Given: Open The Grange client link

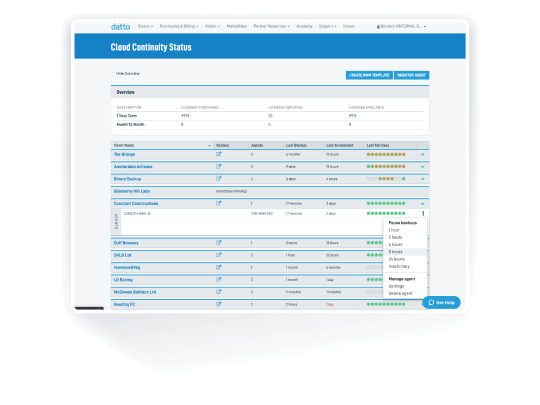Looking at the screenshot, I should (124, 154).
